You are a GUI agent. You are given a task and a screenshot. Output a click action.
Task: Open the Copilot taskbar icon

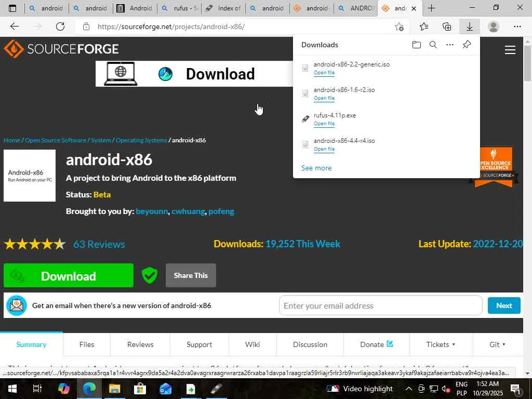(63, 389)
